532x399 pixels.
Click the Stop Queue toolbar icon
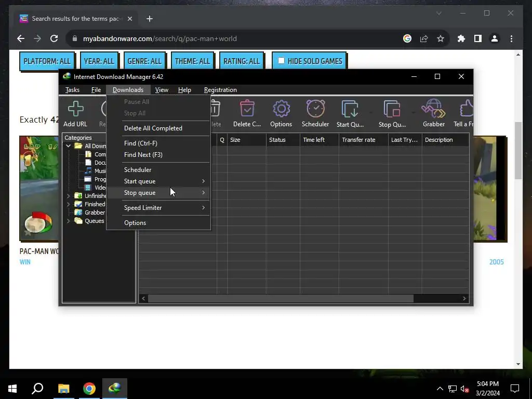392,114
